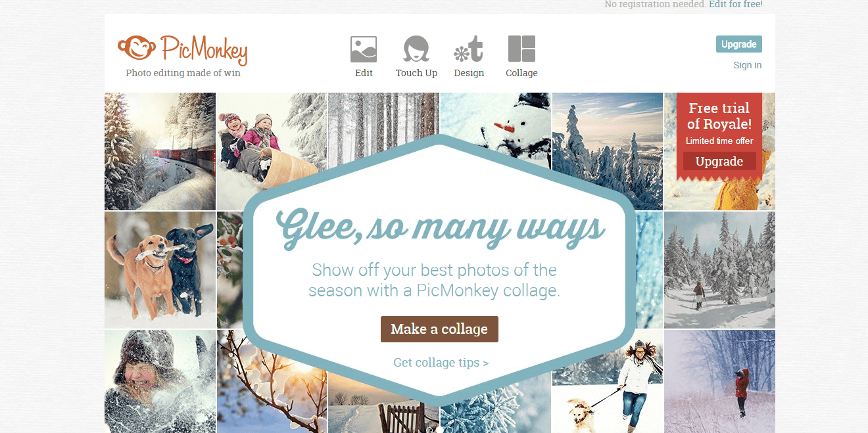Click the Edit for free! link
Image resolution: width=868 pixels, height=433 pixels.
(x=736, y=4)
